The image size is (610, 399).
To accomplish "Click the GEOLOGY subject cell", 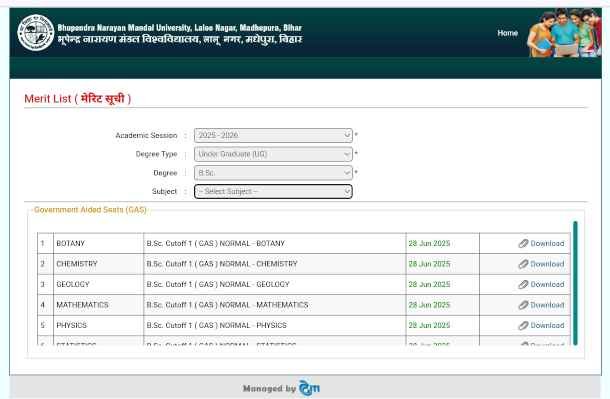I will pos(98,284).
